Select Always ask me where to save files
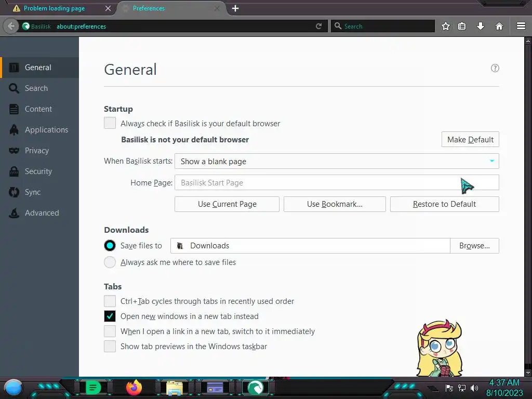This screenshot has height=399, width=532. tap(110, 262)
